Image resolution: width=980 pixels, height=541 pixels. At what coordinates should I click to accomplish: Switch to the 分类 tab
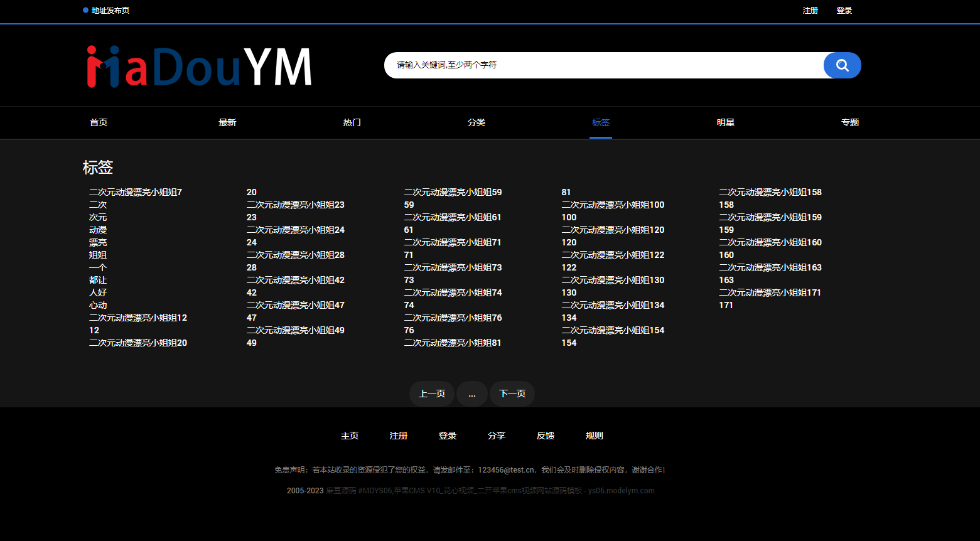[477, 122]
